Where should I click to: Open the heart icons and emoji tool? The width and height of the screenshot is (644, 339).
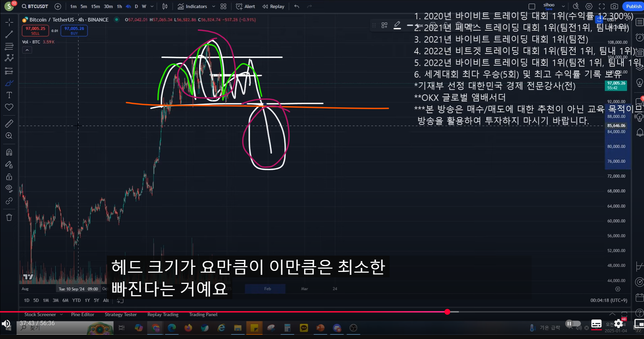point(9,107)
